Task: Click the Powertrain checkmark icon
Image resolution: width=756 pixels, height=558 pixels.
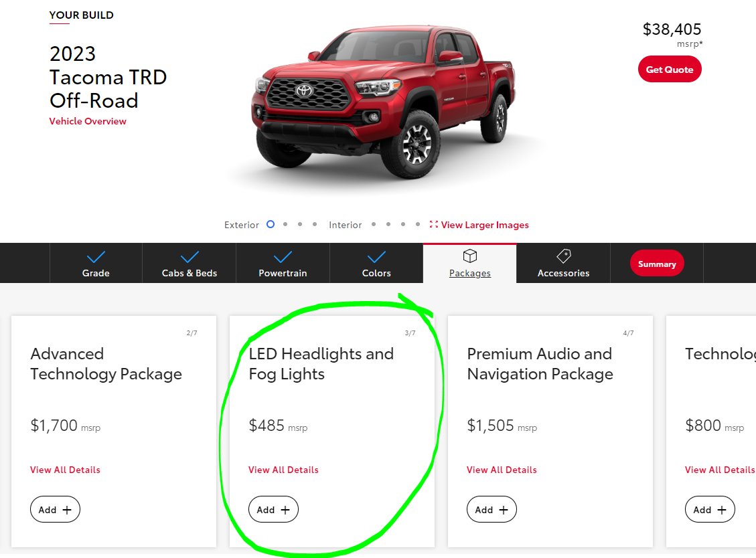Action: [x=283, y=257]
